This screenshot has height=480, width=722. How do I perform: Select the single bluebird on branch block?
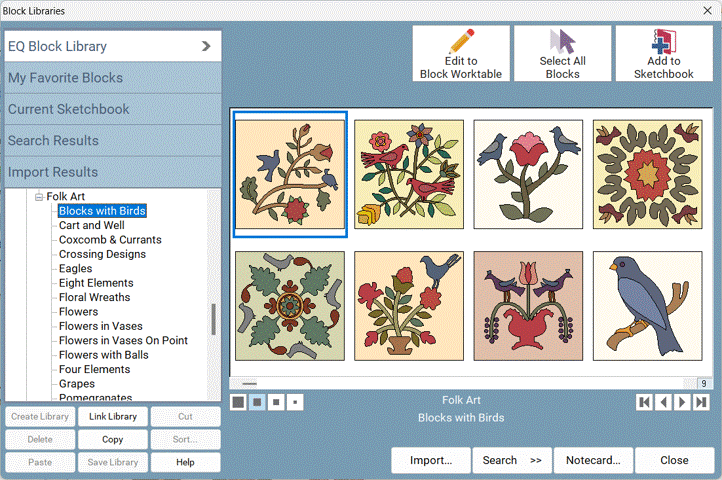pos(646,306)
